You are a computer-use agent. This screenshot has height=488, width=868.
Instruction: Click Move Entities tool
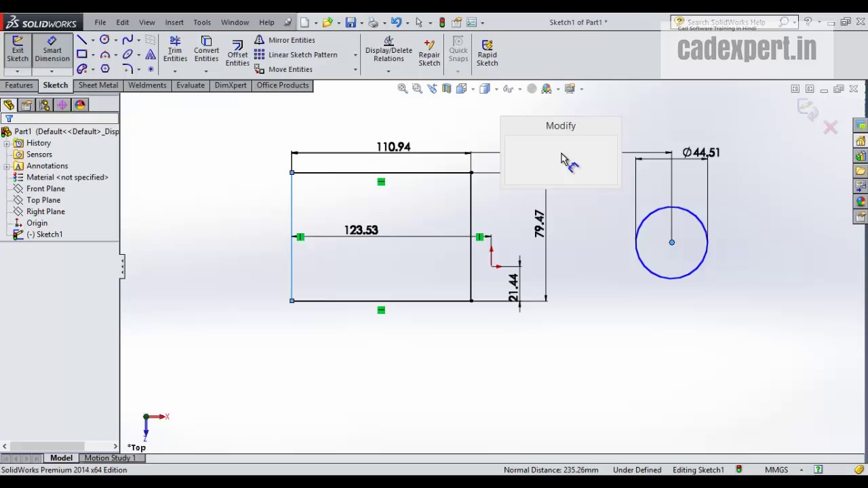(x=283, y=69)
